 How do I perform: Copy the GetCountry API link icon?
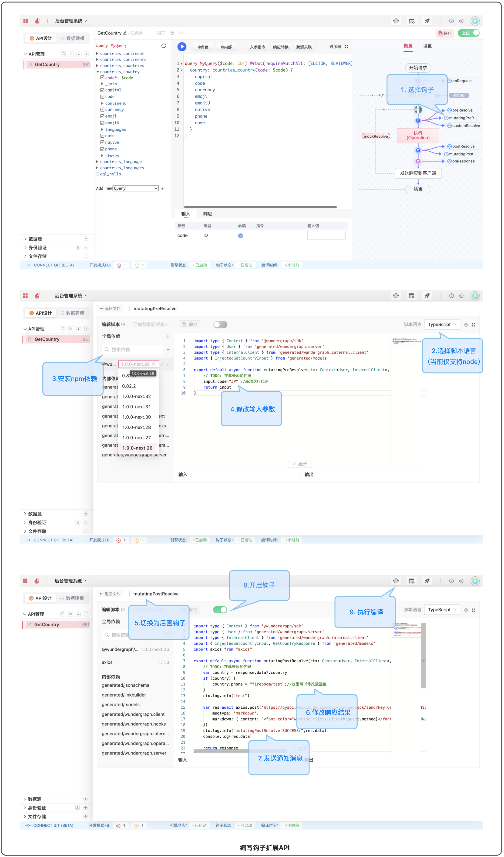click(181, 33)
